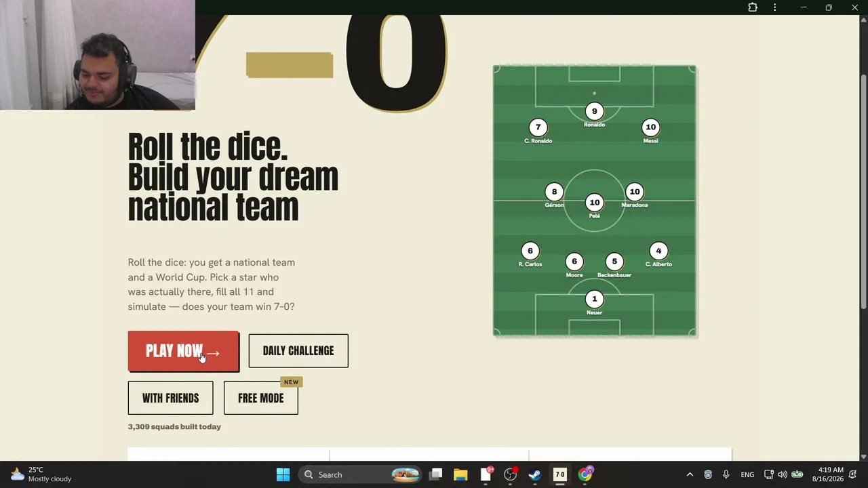Open the clock showing 4:19 AM
The image size is (868, 488).
[x=827, y=474]
